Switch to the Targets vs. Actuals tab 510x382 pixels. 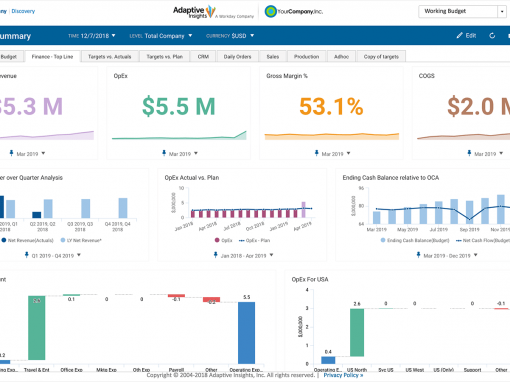(110, 57)
